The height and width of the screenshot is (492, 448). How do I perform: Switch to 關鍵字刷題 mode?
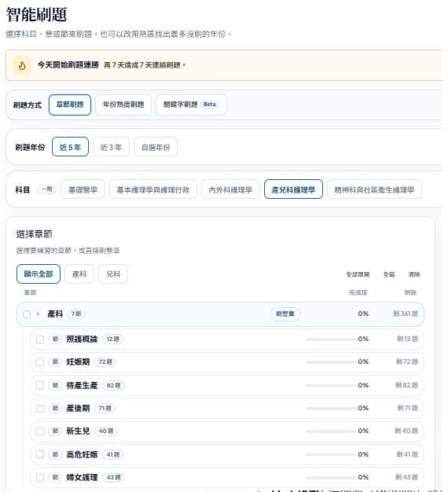tap(191, 105)
